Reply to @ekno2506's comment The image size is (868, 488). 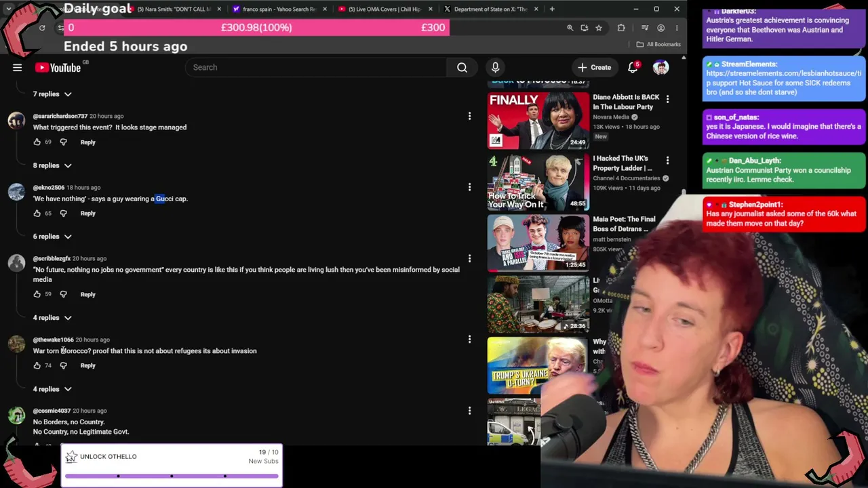(88, 213)
